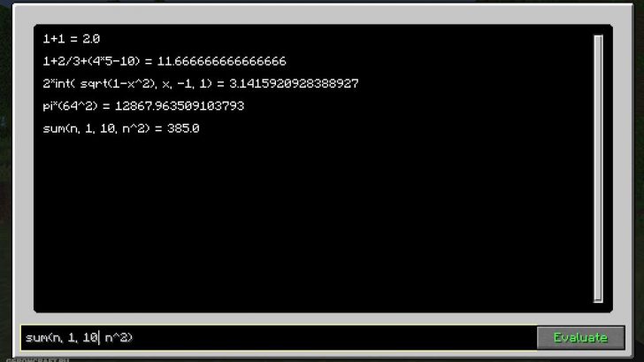Click the output console's vertical scrollbar

point(598,168)
